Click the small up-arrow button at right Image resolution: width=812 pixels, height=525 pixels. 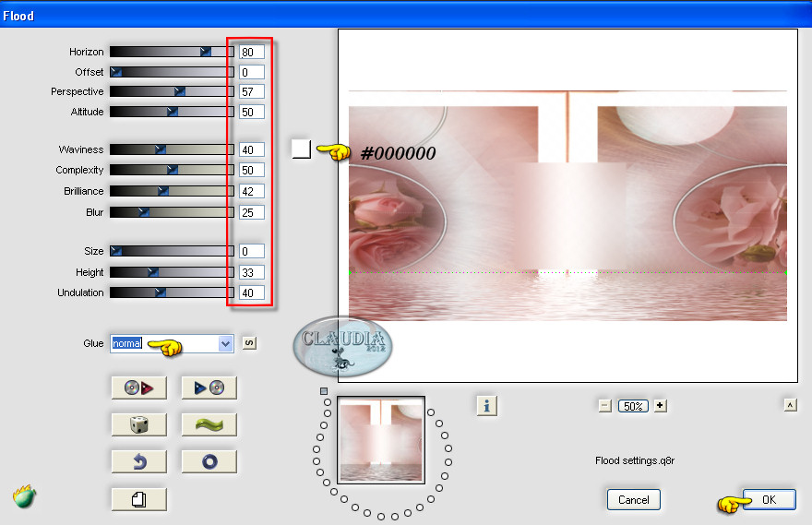pyautogui.click(x=790, y=405)
